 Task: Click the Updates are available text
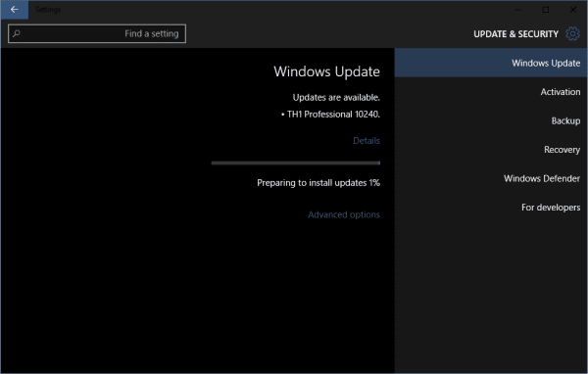coord(336,98)
